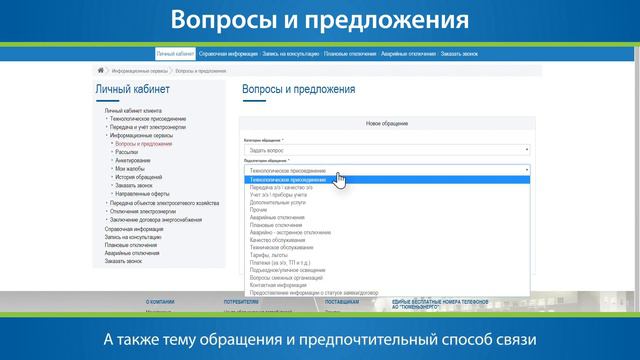Select 'Качество обслуживания' option

coord(387,240)
